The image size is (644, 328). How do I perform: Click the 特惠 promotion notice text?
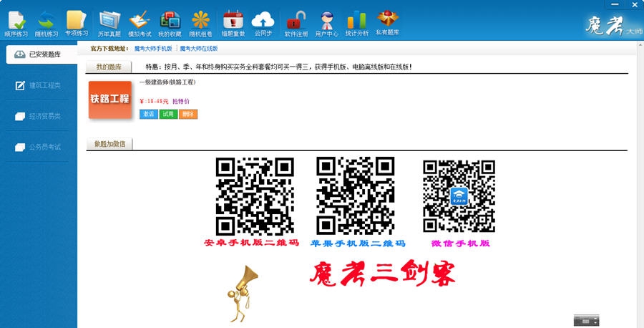279,67
